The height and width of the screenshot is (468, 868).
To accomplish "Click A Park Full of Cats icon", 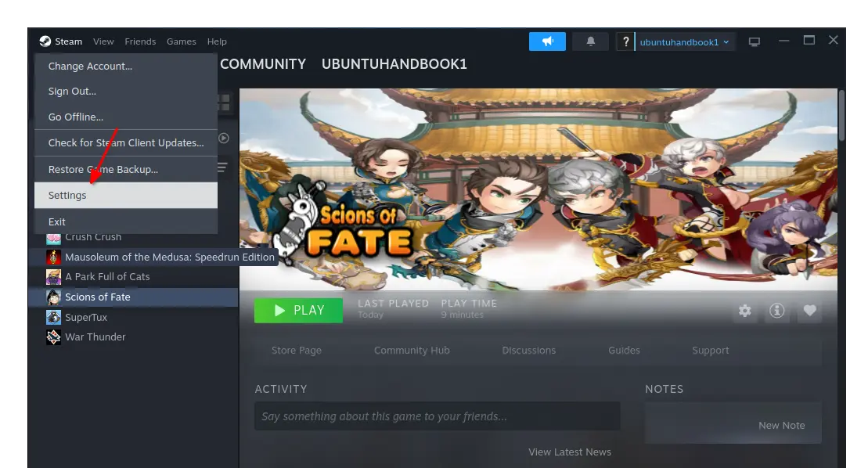I will click(x=54, y=276).
